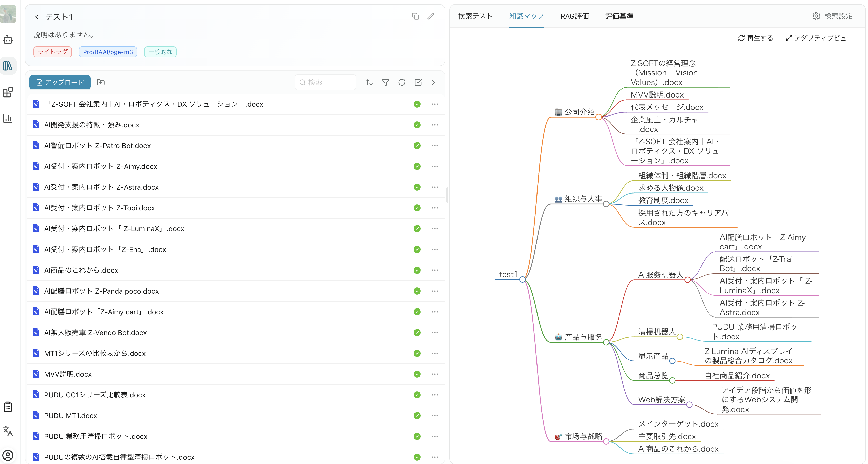Click green status check of AI無人販売車 Z-Vendo Bot.docx

click(417, 333)
